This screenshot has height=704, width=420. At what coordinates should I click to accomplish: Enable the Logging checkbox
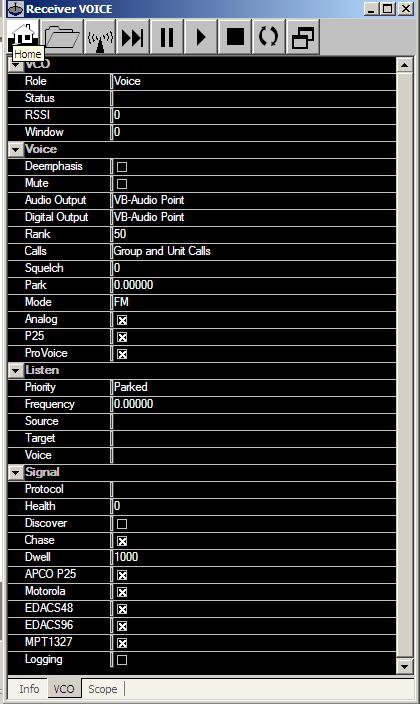point(122,660)
